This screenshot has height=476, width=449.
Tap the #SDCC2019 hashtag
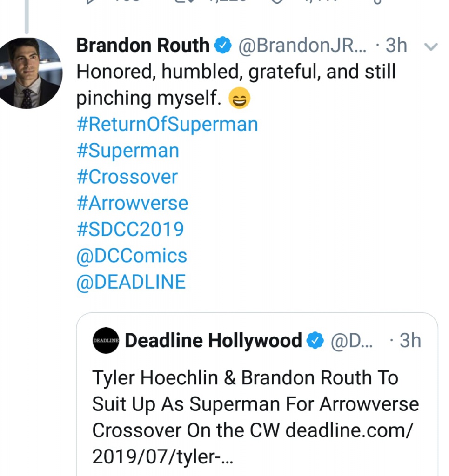(130, 229)
